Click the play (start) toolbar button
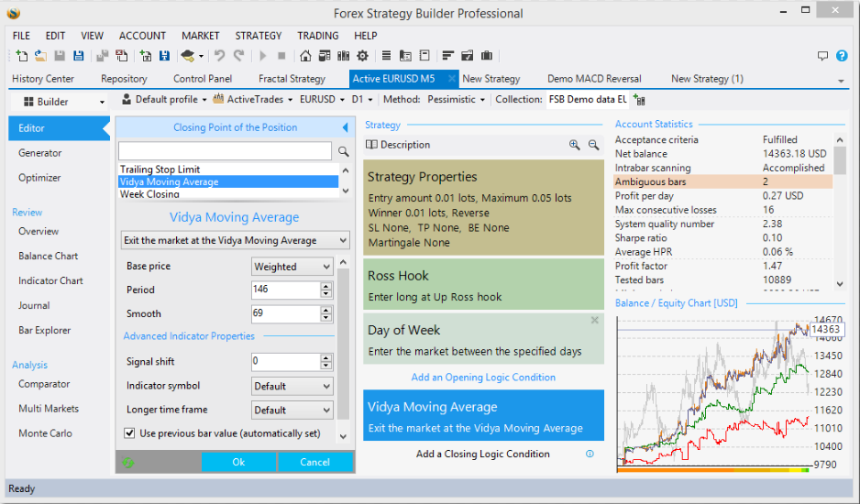 (x=263, y=56)
